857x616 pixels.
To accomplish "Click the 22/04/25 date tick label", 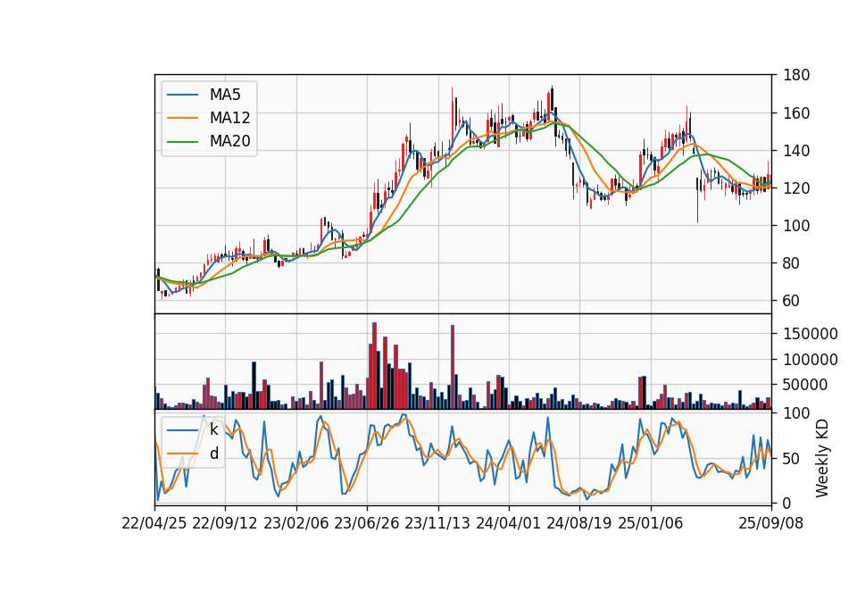I will (154, 523).
